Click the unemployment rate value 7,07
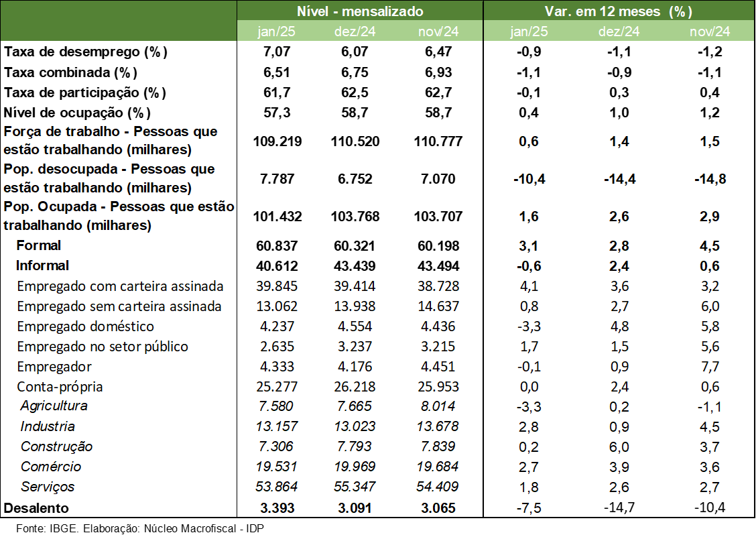Screen dimensions: 756x539 tap(277, 52)
